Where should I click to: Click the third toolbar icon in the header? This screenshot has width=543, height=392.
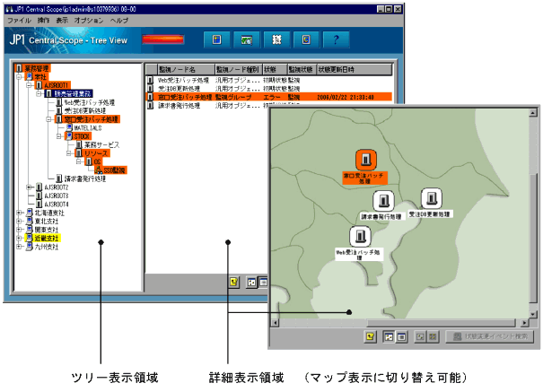tap(276, 40)
